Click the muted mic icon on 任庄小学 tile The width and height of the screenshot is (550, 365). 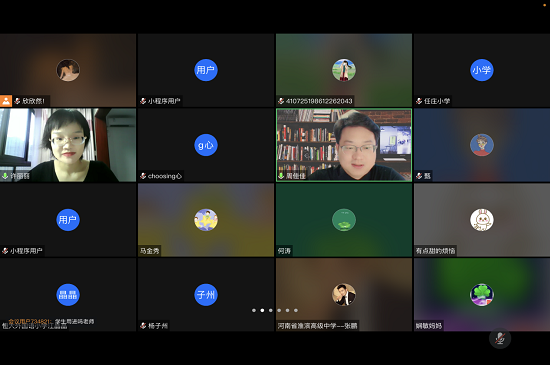coord(419,101)
